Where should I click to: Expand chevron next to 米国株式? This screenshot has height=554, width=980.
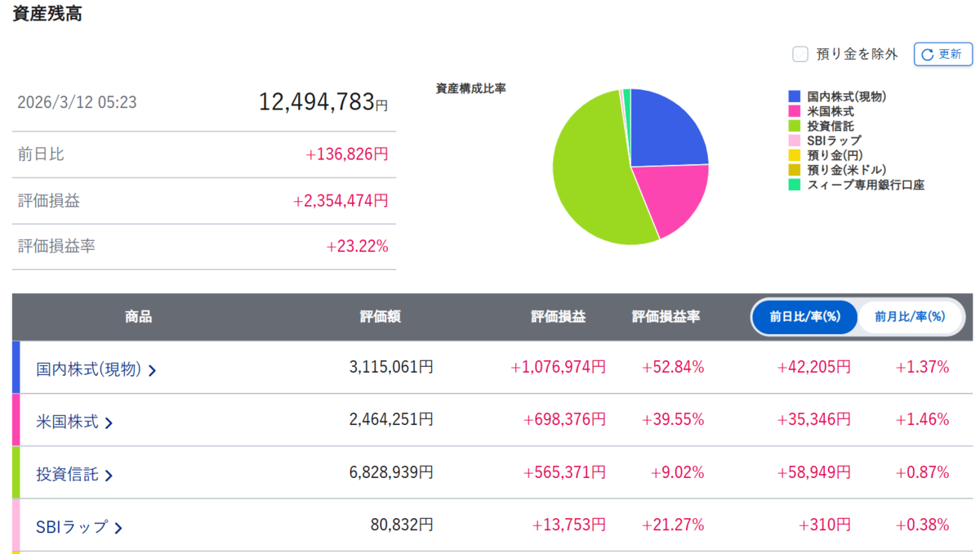coord(109,422)
